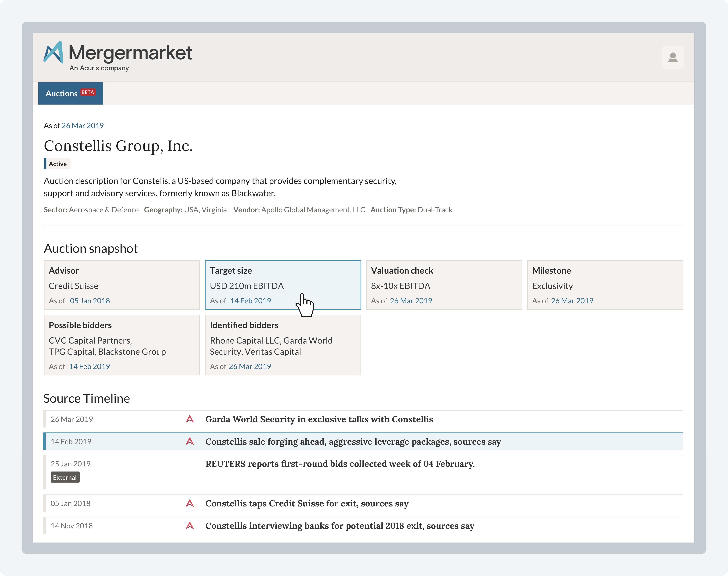Open the As of 26 Mar 2019 date selector
The width and height of the screenshot is (728, 576).
click(83, 125)
